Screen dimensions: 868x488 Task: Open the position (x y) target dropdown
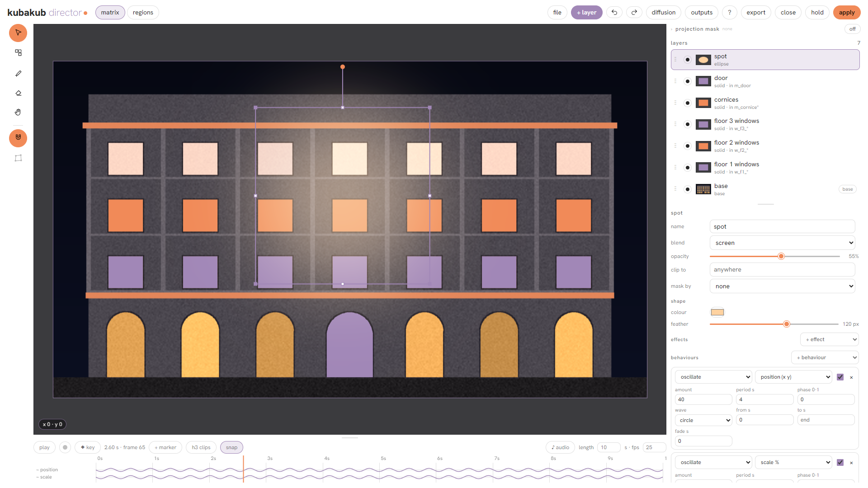click(x=793, y=377)
